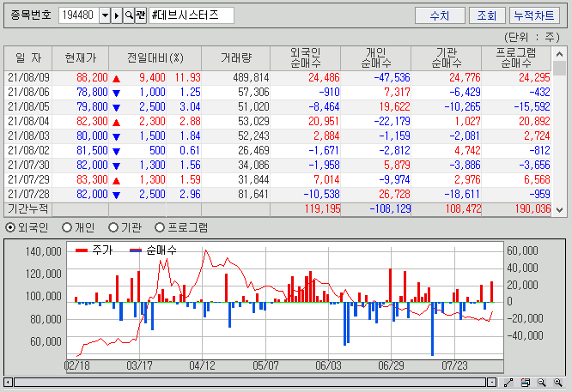Select the chart line drawing tool icon
This screenshot has height=392, width=572.
click(508, 383)
